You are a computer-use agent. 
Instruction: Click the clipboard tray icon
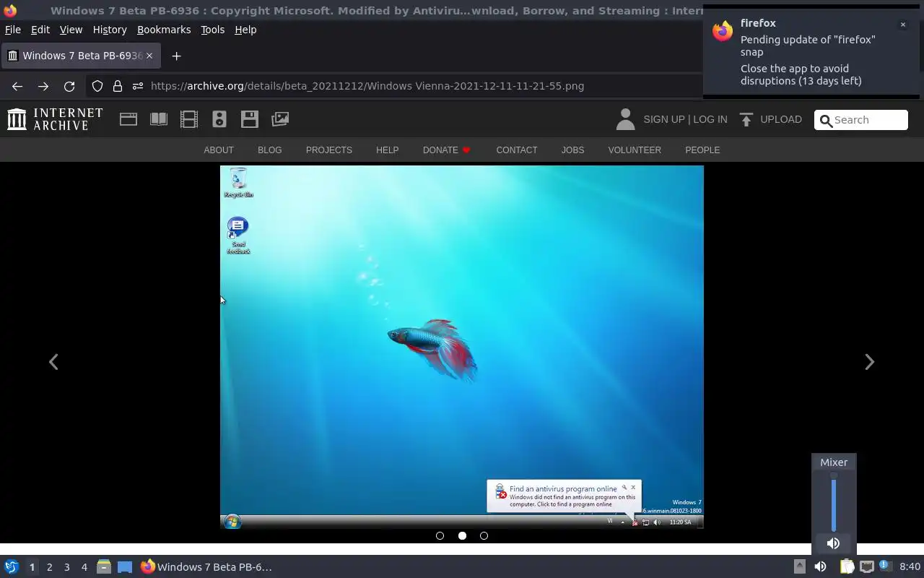[847, 567]
